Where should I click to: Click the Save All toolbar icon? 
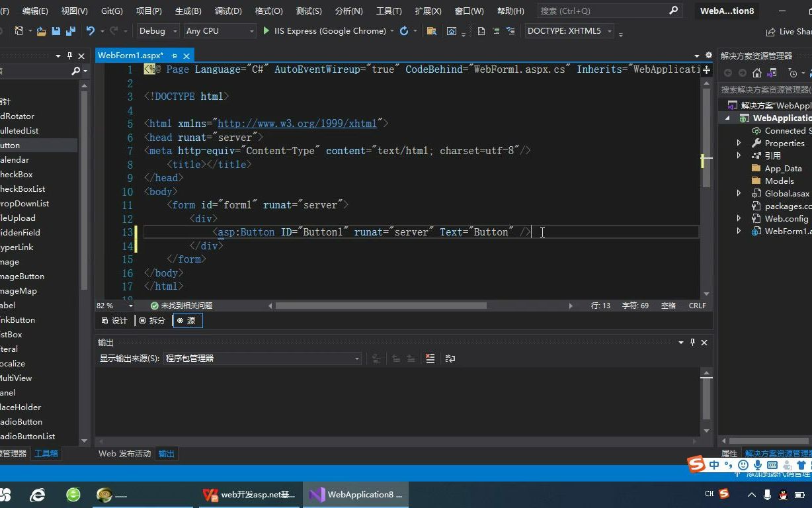[70, 31]
